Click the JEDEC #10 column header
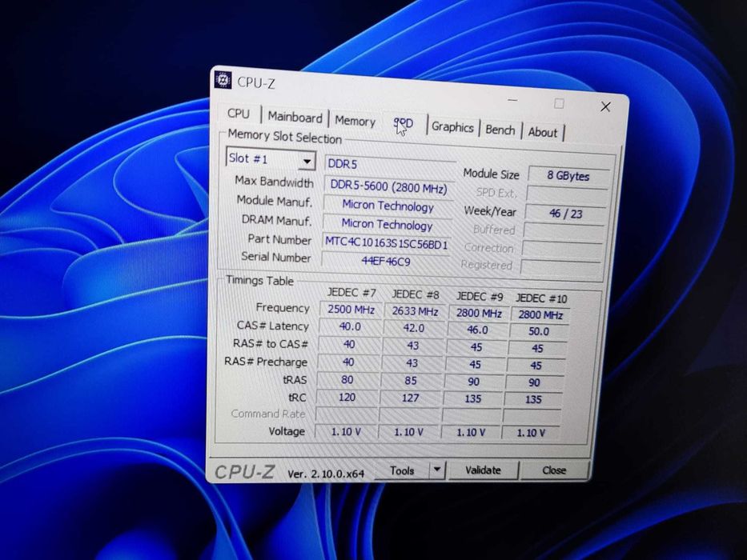The width and height of the screenshot is (747, 560). [541, 298]
